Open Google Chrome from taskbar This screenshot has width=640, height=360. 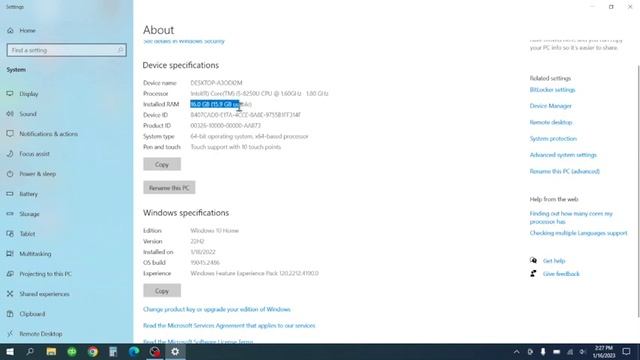pos(93,352)
